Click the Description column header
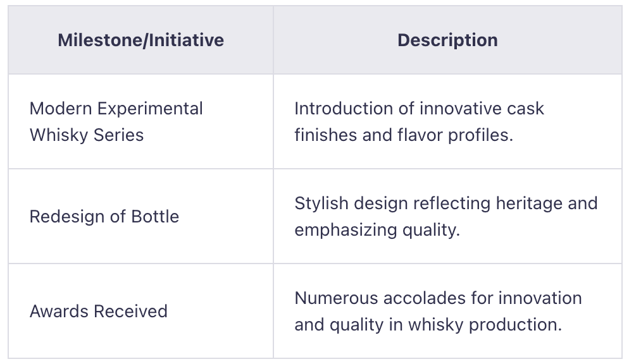 coord(447,40)
